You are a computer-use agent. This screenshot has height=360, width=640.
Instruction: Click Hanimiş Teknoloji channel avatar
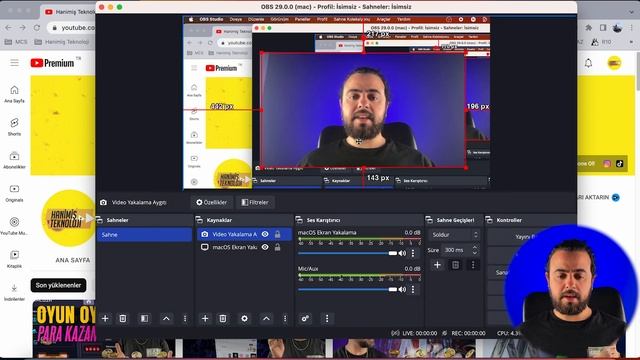pos(69,218)
